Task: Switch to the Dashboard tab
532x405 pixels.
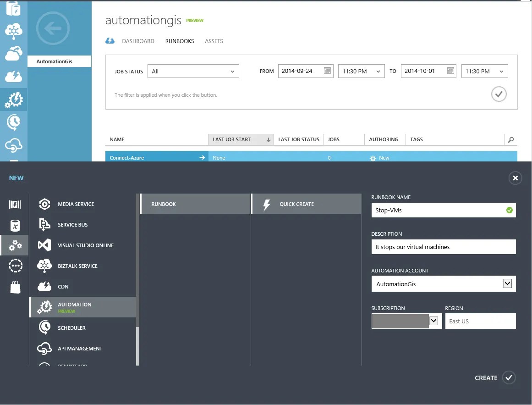Action: [x=138, y=41]
